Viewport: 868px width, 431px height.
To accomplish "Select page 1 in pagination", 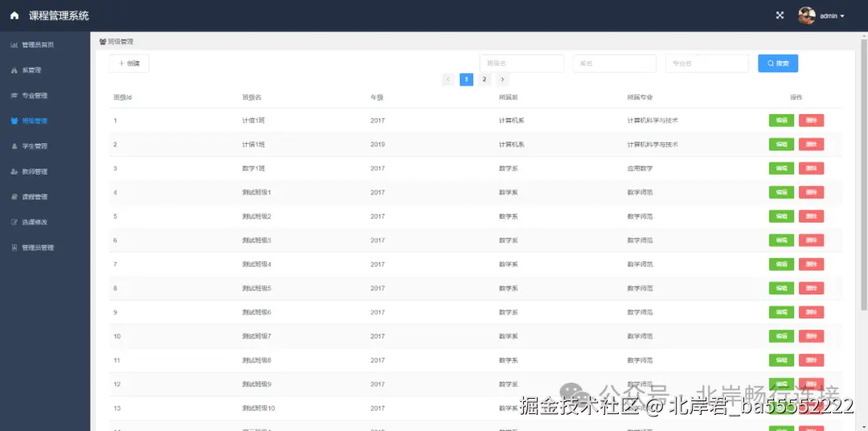I will [x=466, y=80].
